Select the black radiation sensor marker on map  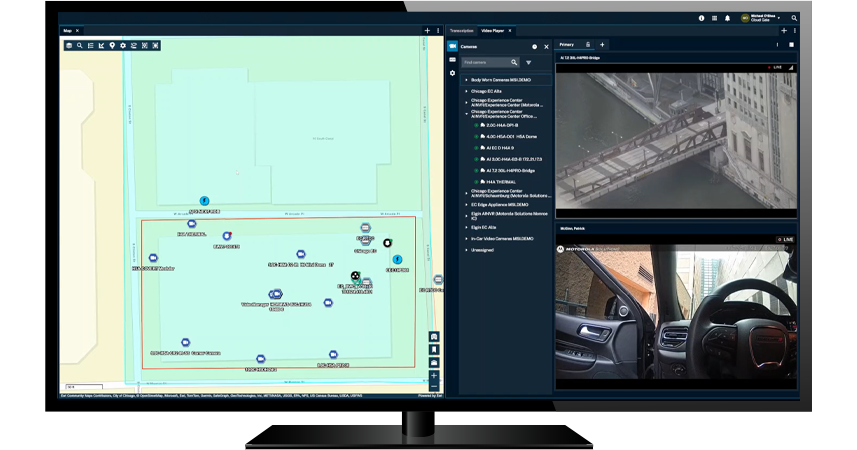(355, 276)
